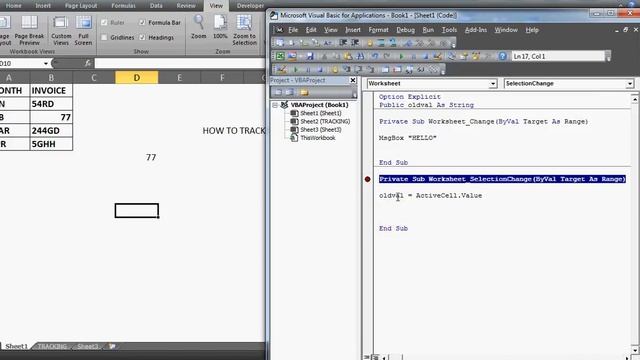Click Custom Views button in ribbon
640x360 pixels.
(x=61, y=31)
